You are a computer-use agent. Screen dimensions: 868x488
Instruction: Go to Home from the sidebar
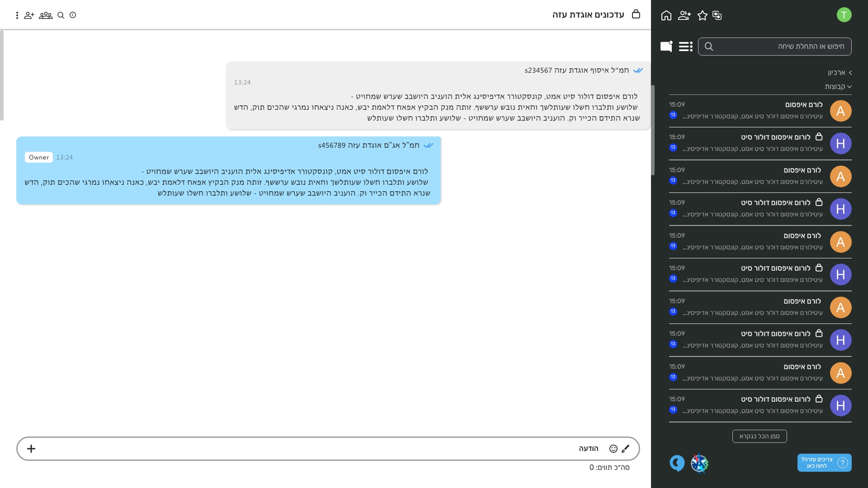pyautogui.click(x=666, y=15)
